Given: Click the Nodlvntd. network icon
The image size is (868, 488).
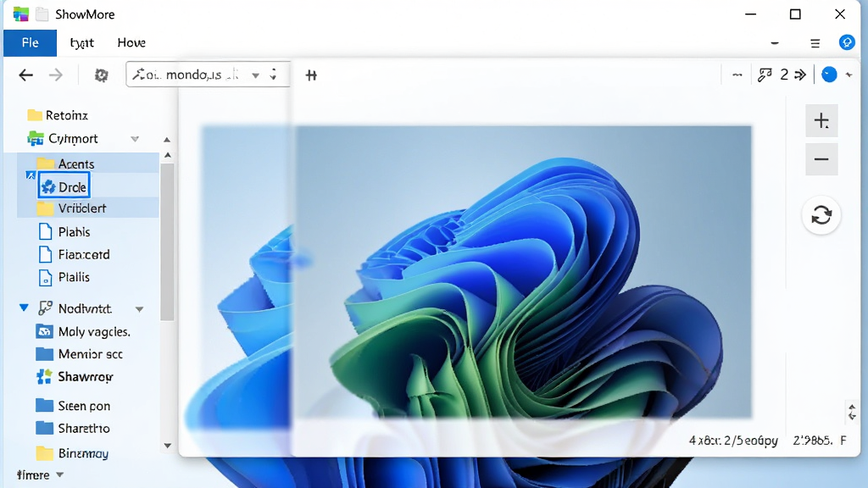Looking at the screenshot, I should 46,308.
